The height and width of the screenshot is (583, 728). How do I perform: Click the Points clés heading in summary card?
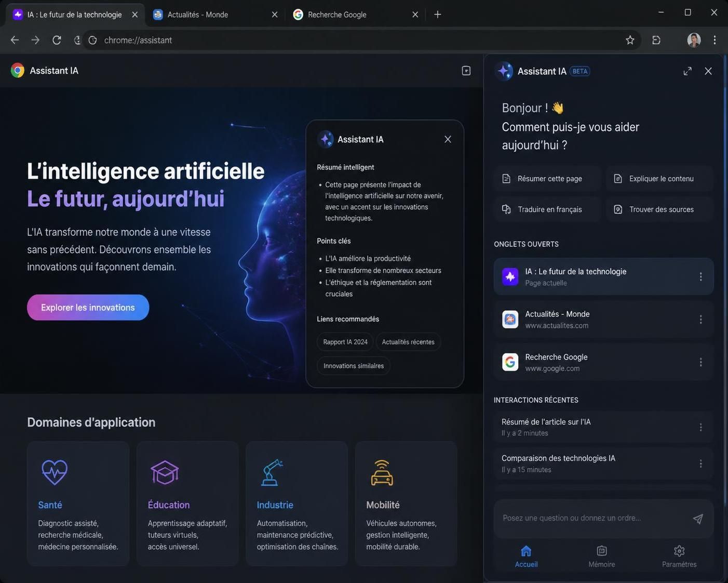pyautogui.click(x=334, y=241)
